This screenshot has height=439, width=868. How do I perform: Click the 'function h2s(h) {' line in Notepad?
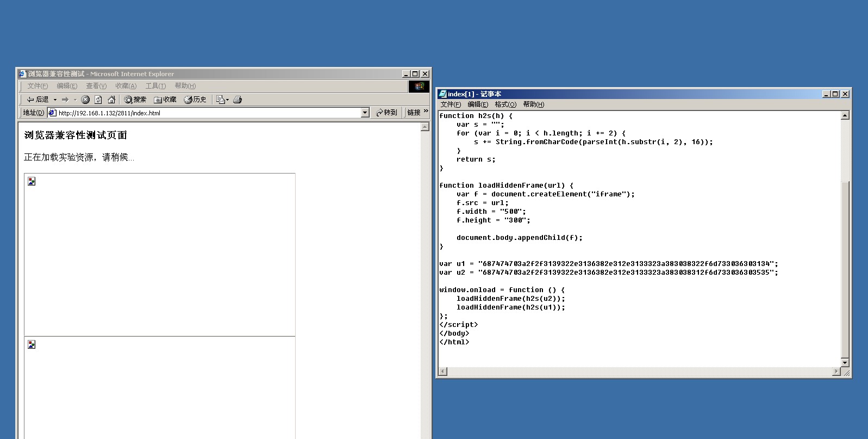(x=476, y=116)
